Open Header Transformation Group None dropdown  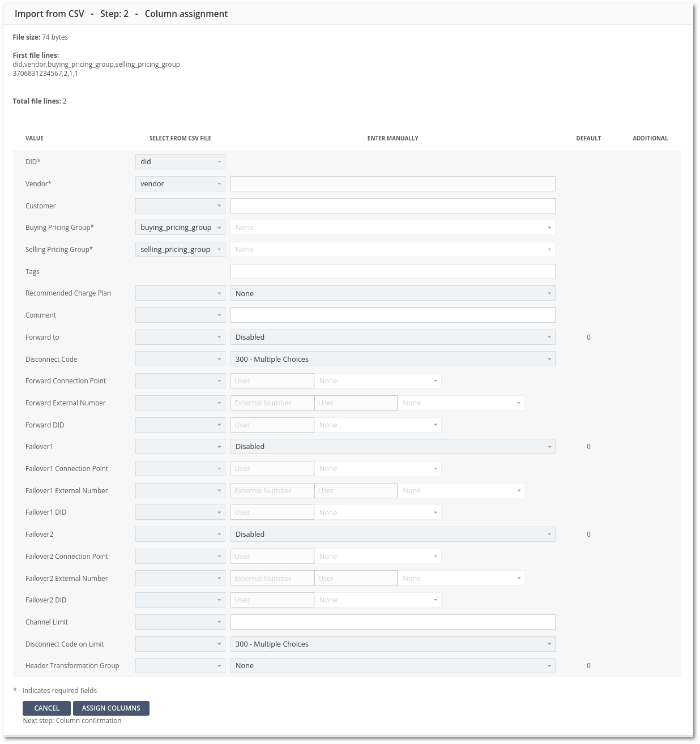click(x=392, y=666)
